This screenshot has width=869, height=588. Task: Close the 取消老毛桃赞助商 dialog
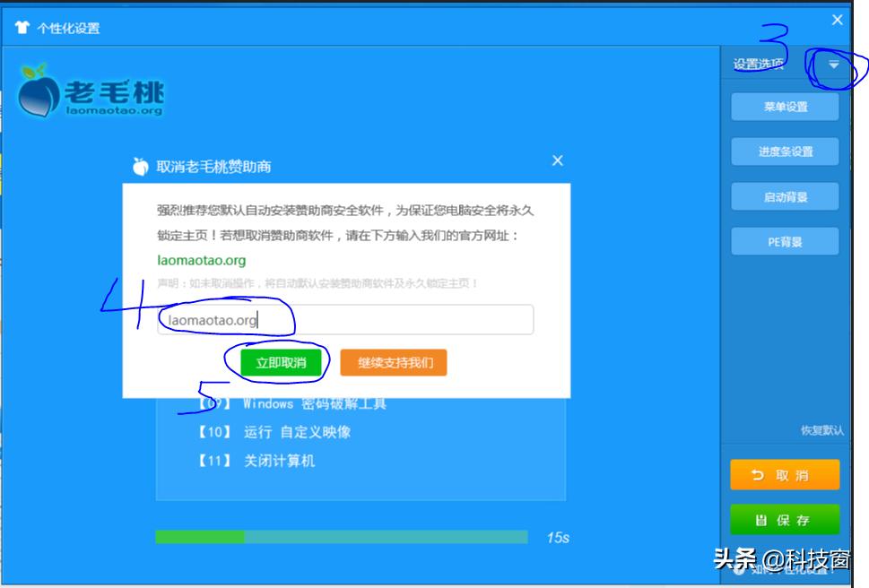tap(557, 161)
